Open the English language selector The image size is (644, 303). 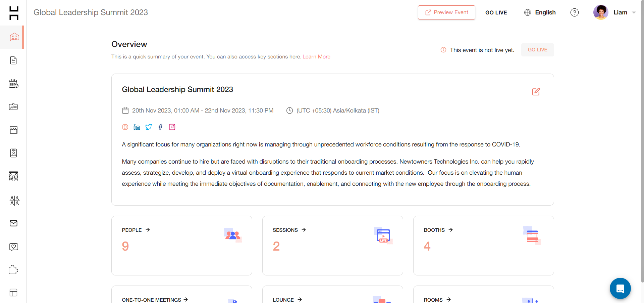coord(540,12)
